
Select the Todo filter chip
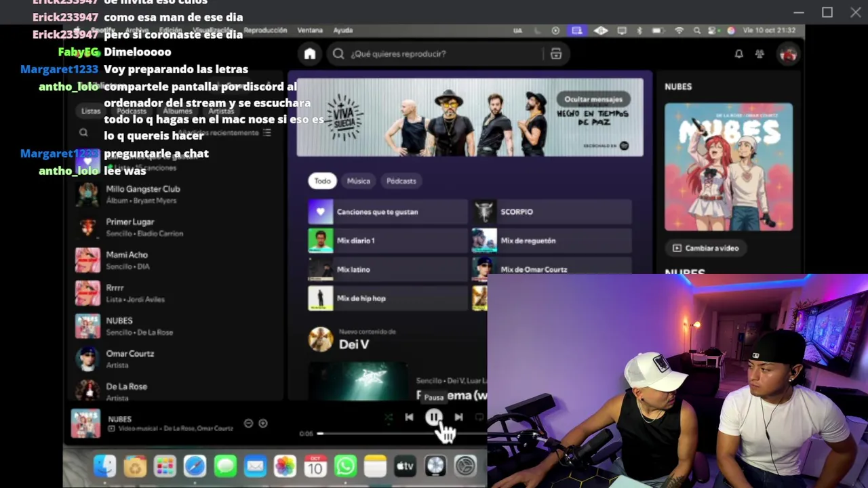322,181
